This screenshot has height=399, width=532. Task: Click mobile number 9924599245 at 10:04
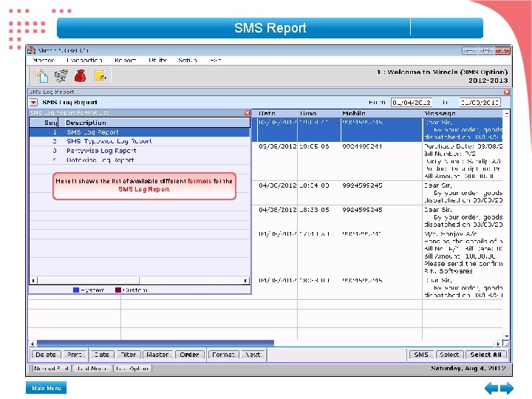click(362, 185)
